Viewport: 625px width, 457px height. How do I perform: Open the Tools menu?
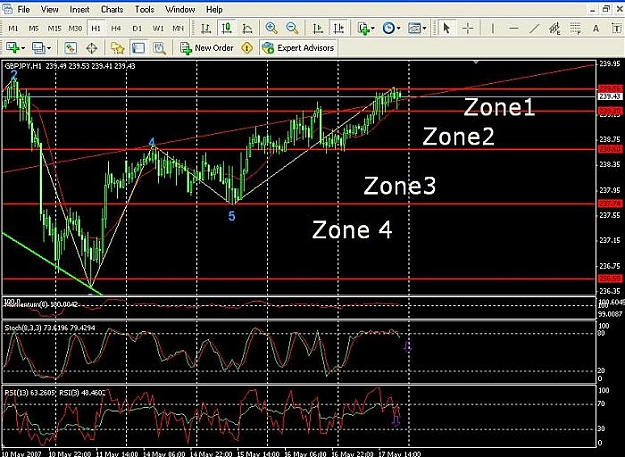(x=144, y=9)
